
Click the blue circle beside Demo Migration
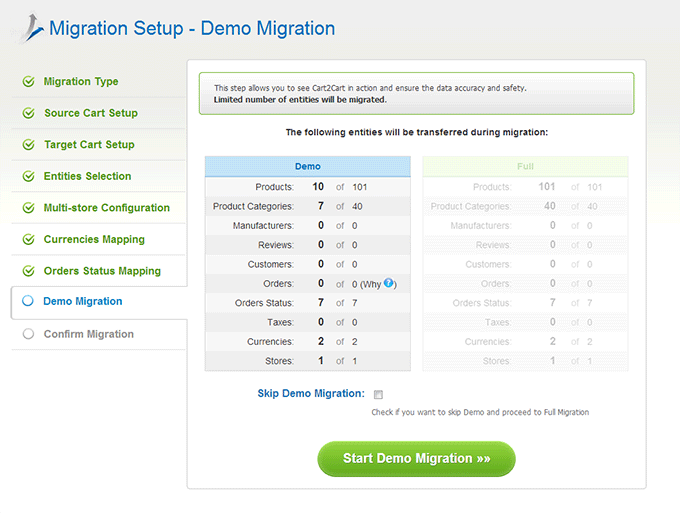click(x=28, y=301)
